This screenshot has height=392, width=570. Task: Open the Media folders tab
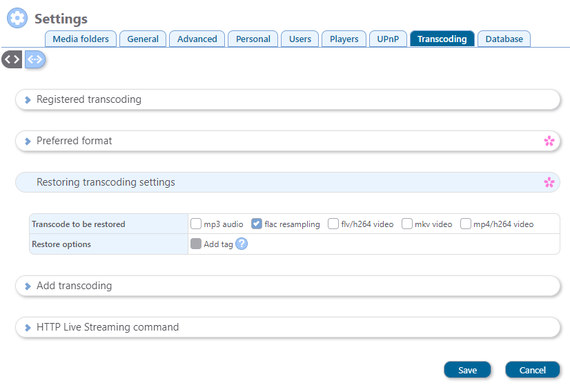pyautogui.click(x=81, y=39)
